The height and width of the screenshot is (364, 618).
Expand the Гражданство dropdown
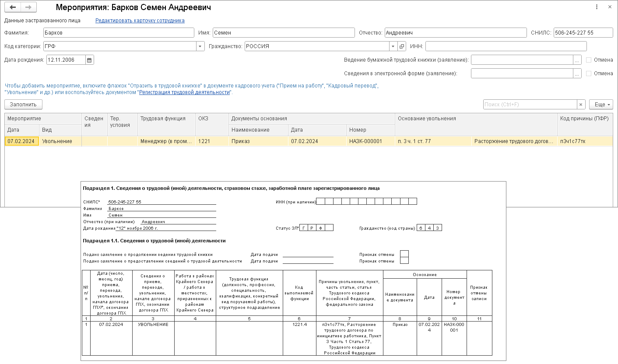point(393,46)
